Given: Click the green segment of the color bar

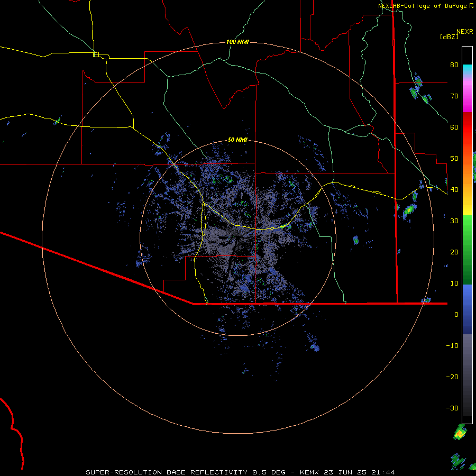Looking at the screenshot, I should tap(467, 250).
